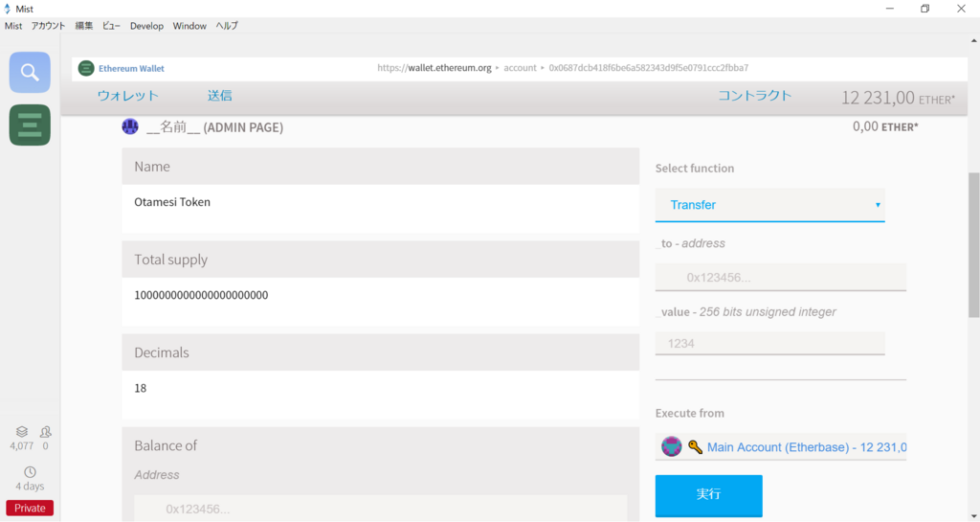Open the Execute from account dropdown

[x=781, y=447]
